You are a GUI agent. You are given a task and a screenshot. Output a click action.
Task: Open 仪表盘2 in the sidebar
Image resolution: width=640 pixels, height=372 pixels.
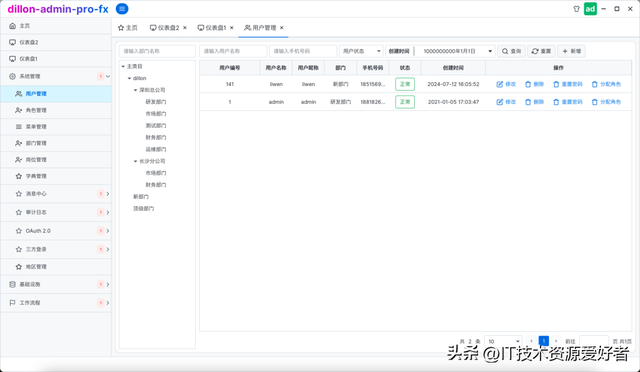tap(56, 42)
